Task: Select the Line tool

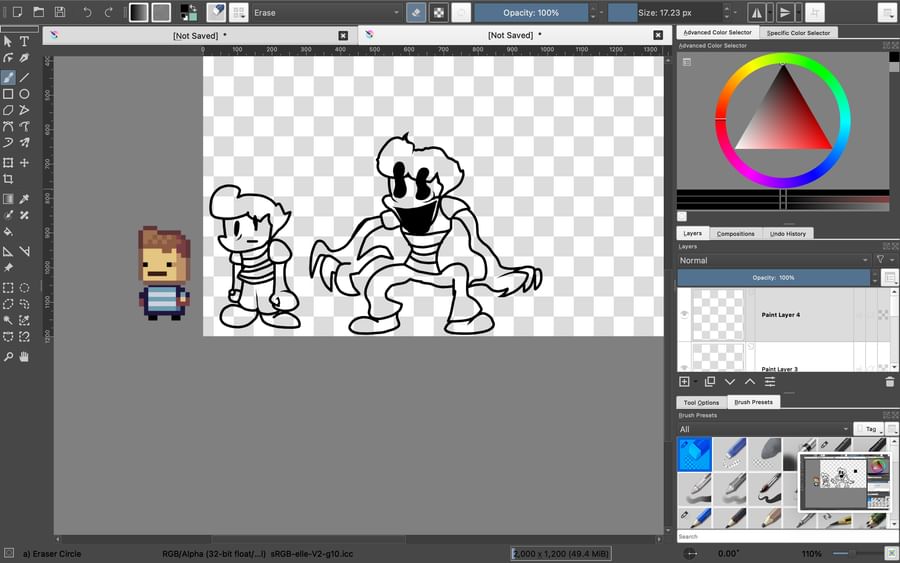Action: (x=24, y=77)
